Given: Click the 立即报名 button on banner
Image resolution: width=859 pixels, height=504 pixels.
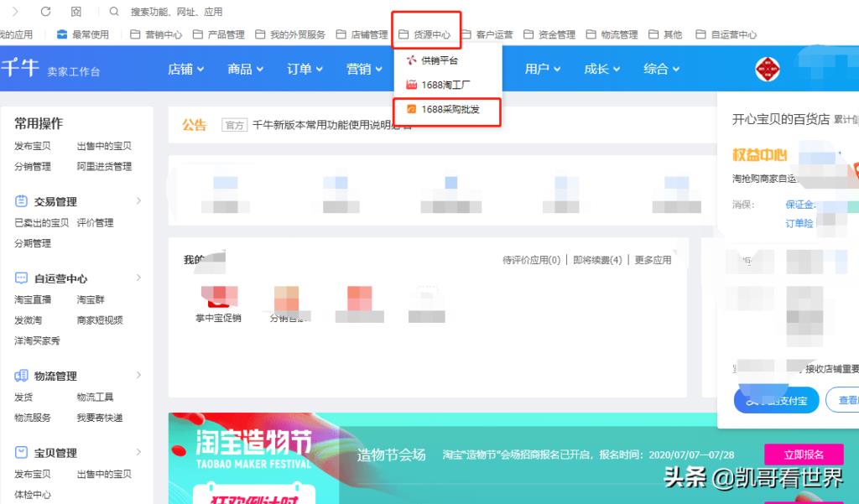Looking at the screenshot, I should (x=804, y=455).
